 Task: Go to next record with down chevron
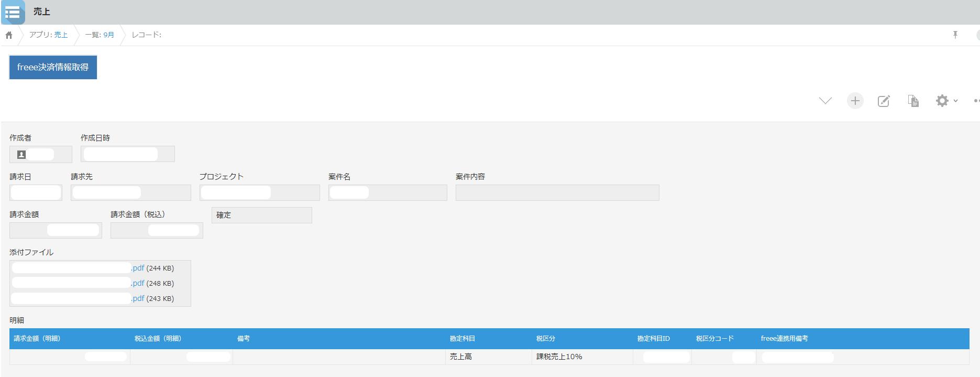coord(825,101)
